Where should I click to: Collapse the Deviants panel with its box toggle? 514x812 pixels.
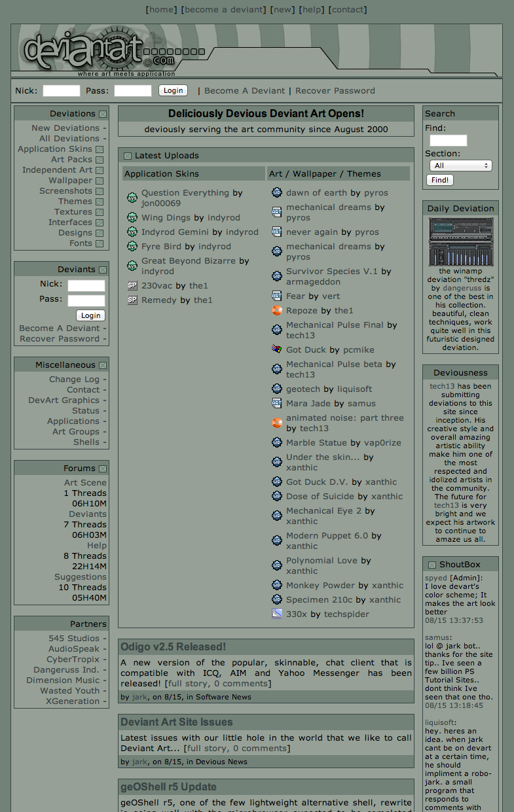tap(103, 270)
